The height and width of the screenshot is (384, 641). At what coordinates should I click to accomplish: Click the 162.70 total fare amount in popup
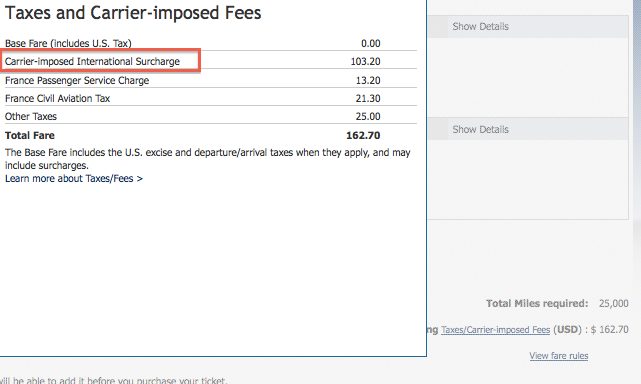pyautogui.click(x=363, y=135)
